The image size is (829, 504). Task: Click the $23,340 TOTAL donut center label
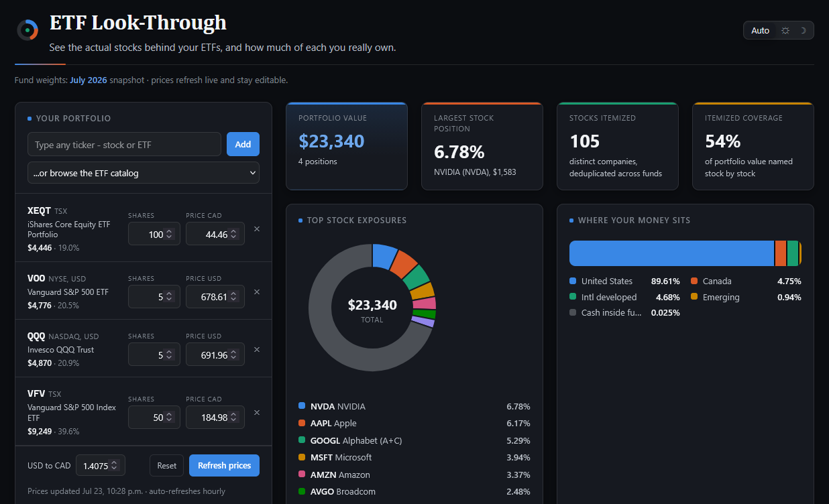(372, 310)
